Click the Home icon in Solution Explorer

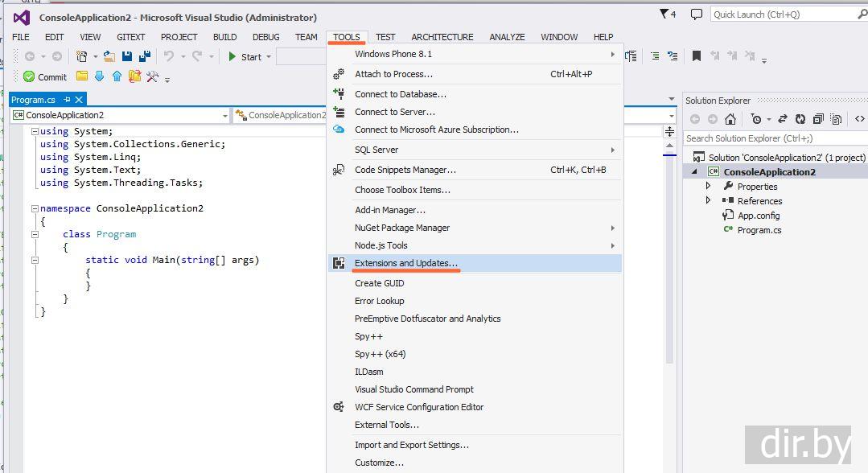point(730,119)
